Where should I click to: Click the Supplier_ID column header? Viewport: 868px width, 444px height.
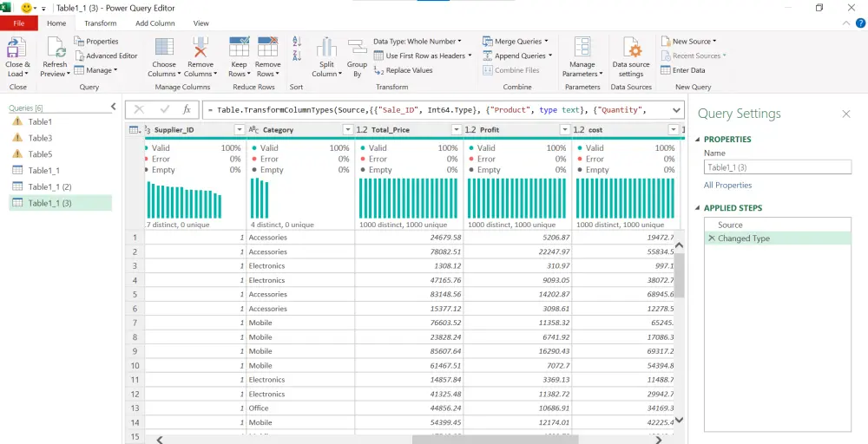(x=194, y=130)
